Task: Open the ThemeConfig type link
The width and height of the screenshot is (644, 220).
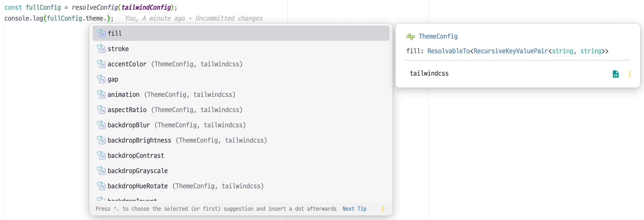Action: [438, 36]
